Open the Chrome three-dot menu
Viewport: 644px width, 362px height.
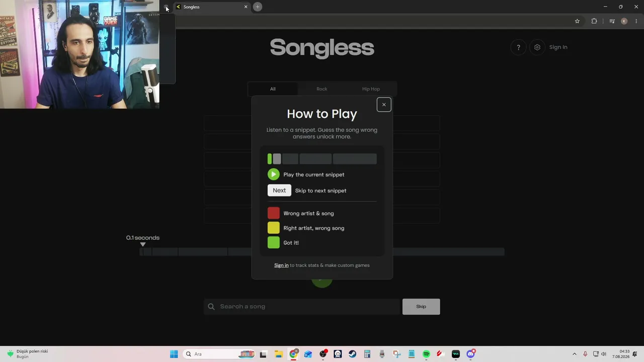[x=636, y=21]
